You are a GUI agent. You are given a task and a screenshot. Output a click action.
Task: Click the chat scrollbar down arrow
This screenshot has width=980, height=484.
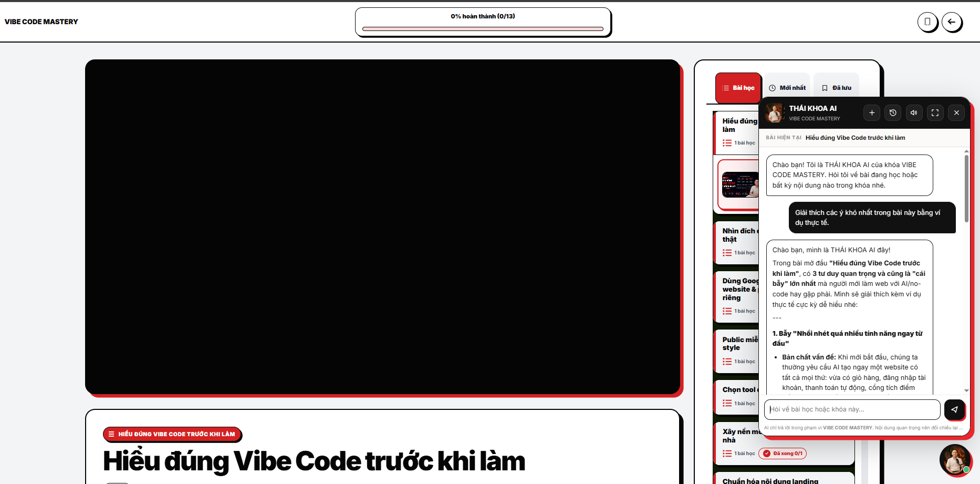966,390
